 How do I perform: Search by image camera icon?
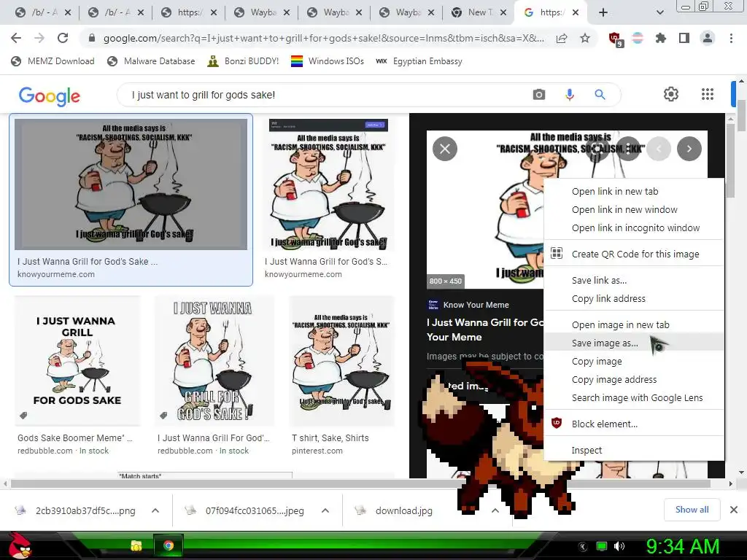[539, 94]
